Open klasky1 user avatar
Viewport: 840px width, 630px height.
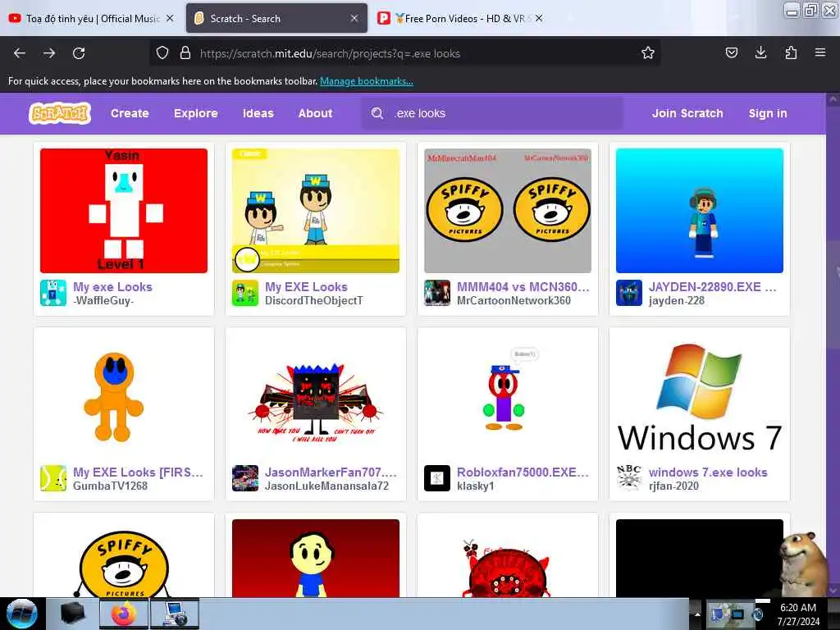click(437, 478)
